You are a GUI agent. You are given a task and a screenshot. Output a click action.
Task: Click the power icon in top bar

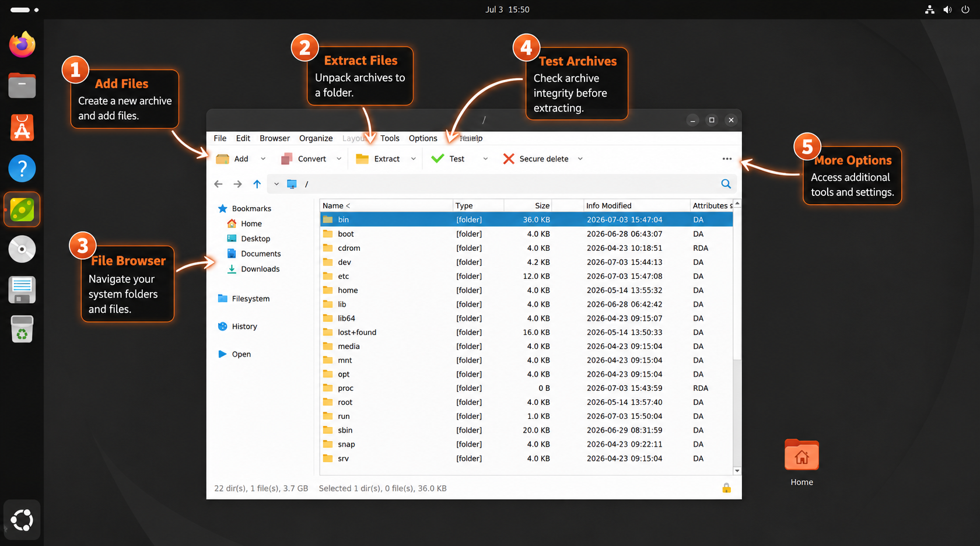coord(965,9)
